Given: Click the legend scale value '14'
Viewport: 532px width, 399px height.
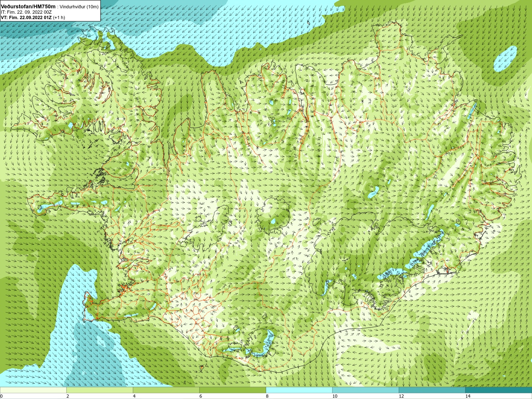Looking at the screenshot, I should [468, 396].
